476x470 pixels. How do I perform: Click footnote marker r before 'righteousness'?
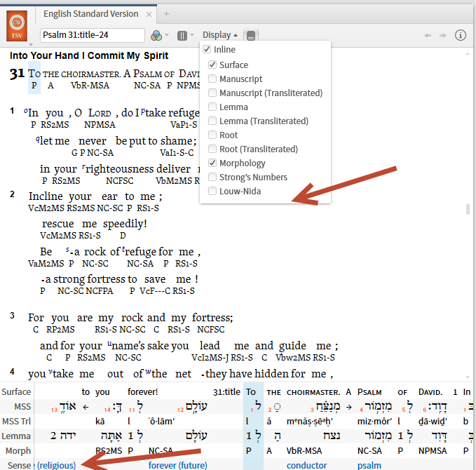point(83,167)
